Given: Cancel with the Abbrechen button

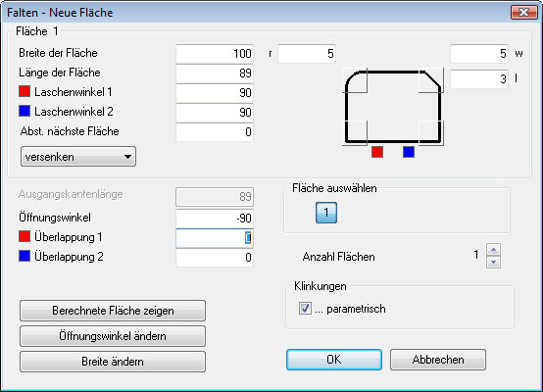Looking at the screenshot, I should 438,360.
